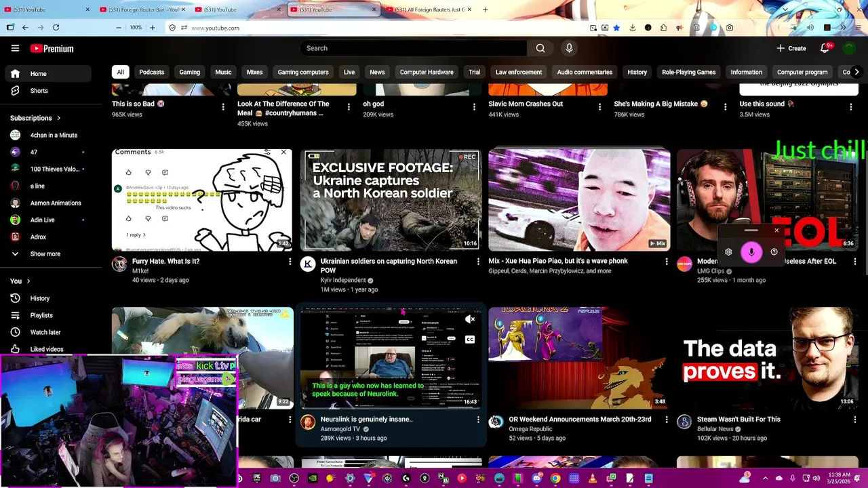868x488 pixels.
Task: Click the search magnifier button
Action: tap(540, 48)
